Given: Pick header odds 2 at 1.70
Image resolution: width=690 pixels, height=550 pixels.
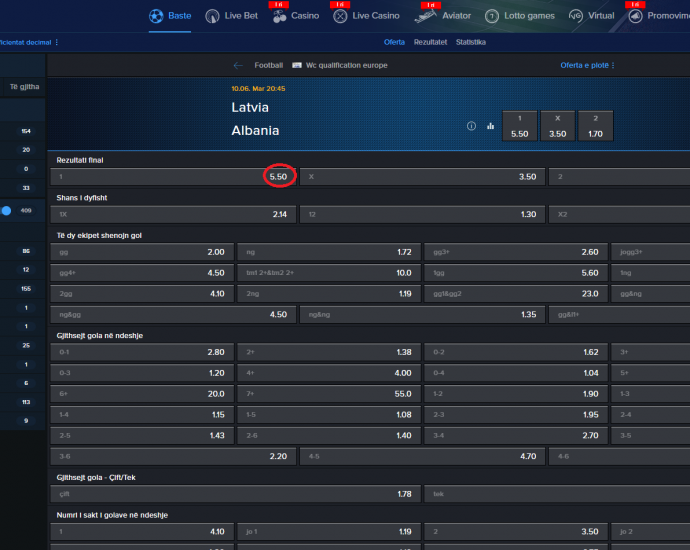Looking at the screenshot, I should (x=595, y=126).
